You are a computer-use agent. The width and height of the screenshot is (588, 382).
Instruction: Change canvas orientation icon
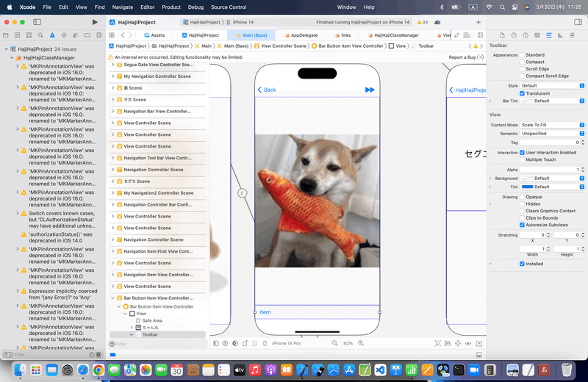tap(245, 343)
